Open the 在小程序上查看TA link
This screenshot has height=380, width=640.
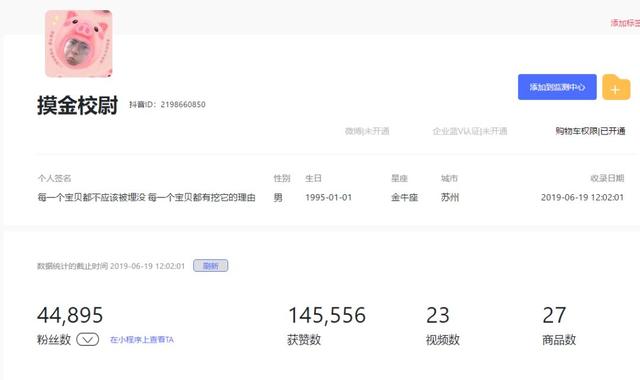[x=142, y=340]
